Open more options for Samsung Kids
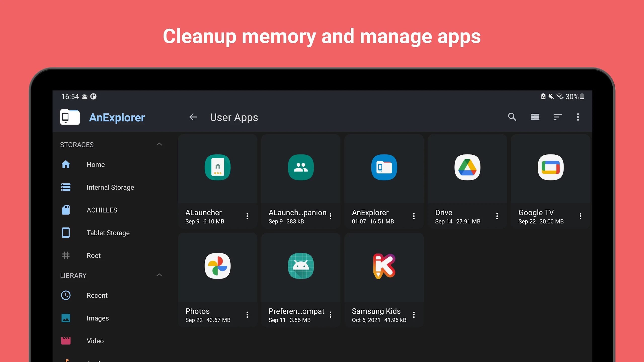644x362 pixels. tap(414, 314)
